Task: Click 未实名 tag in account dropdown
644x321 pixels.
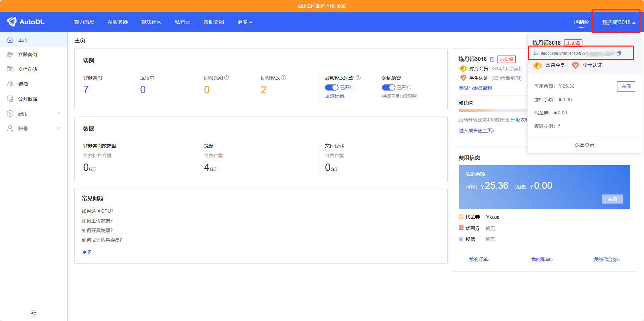Action: pyautogui.click(x=573, y=43)
